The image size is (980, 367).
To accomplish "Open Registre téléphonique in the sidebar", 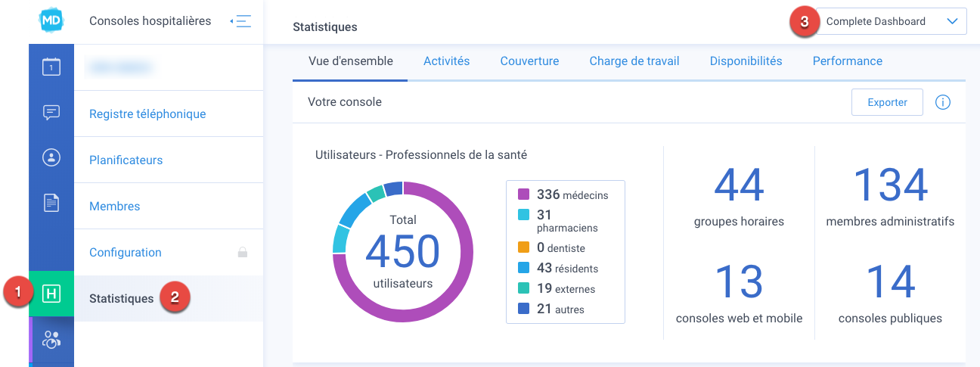I will click(169, 114).
